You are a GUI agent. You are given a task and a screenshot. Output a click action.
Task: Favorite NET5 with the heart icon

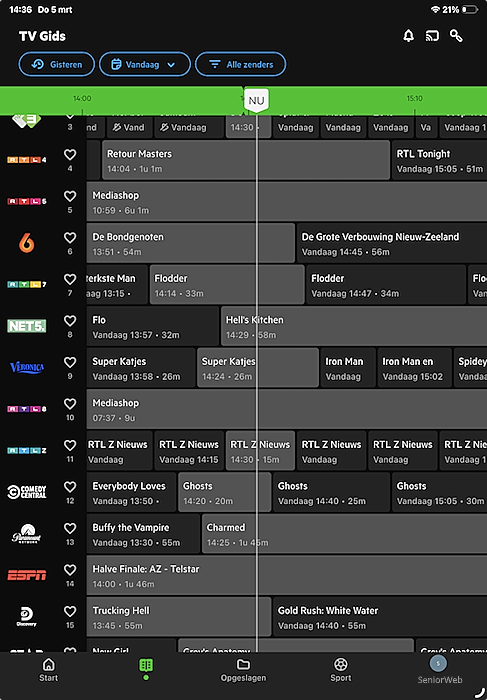(x=70, y=321)
